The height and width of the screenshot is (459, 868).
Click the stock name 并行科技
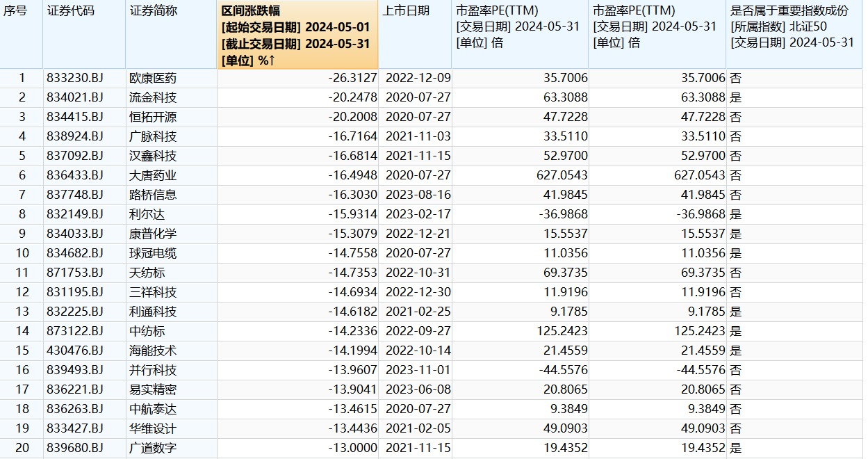tap(153, 370)
